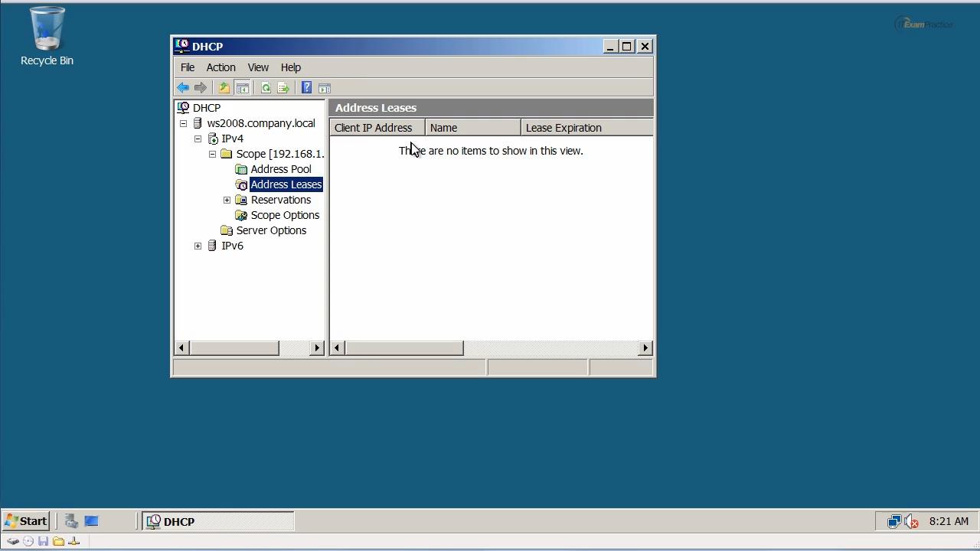
Task: Click the IPv6 server icon
Action: coord(212,246)
